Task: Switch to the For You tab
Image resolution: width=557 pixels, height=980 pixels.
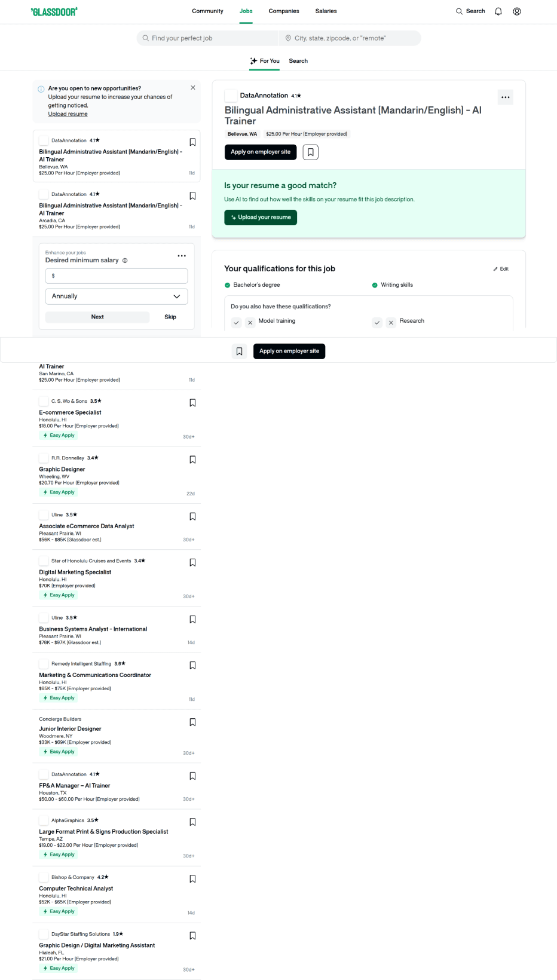Action: [x=265, y=61]
